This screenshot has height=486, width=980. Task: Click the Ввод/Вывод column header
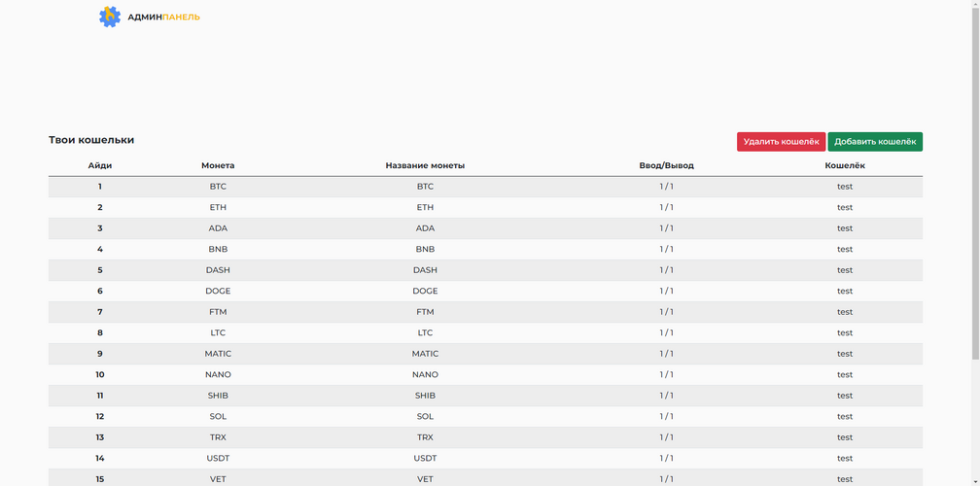pyautogui.click(x=666, y=165)
